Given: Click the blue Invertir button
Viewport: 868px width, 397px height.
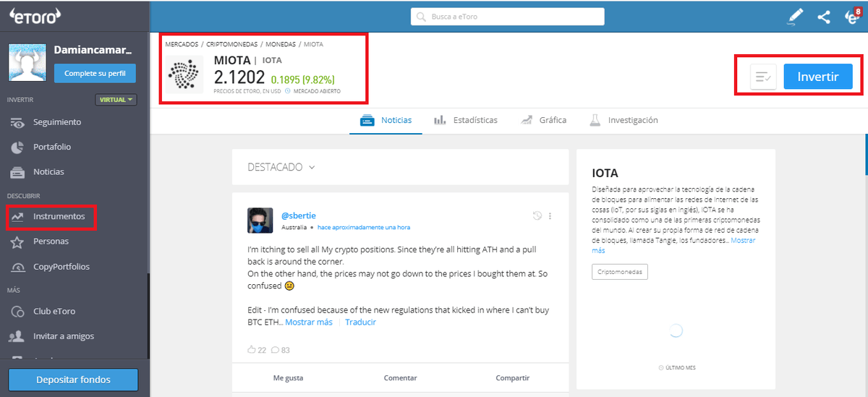Looking at the screenshot, I should 817,77.
